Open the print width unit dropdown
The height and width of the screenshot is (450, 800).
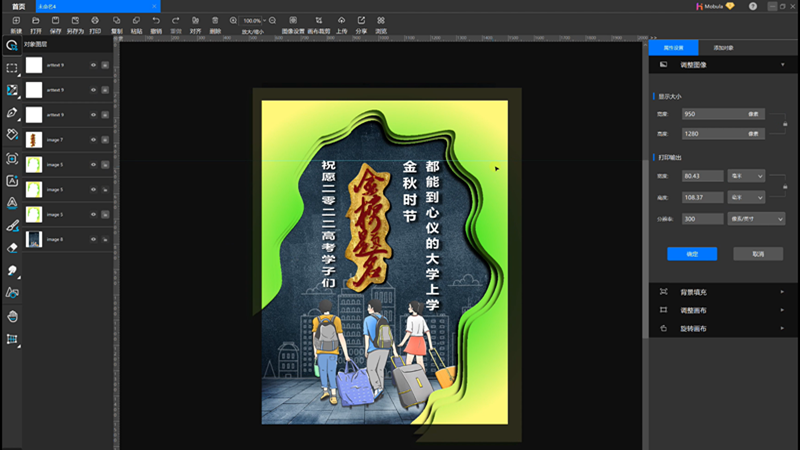tap(746, 176)
